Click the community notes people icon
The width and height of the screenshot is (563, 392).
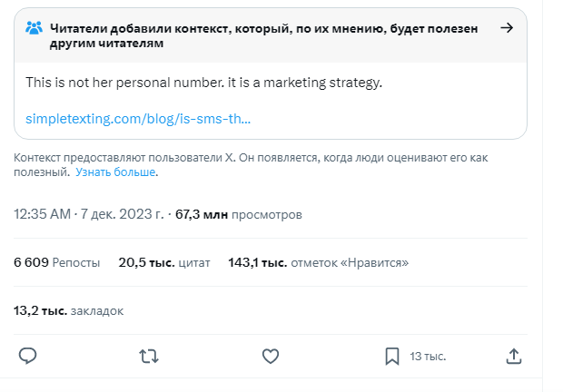click(35, 27)
